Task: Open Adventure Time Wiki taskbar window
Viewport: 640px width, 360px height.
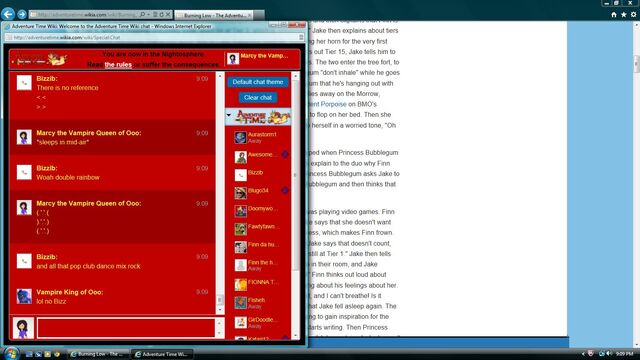Action: [x=162, y=354]
